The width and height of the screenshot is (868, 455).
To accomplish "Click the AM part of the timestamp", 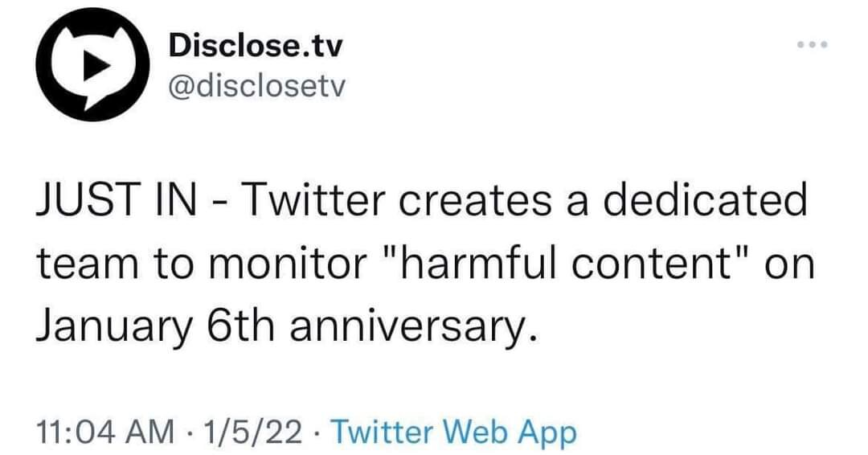I will pyautogui.click(x=156, y=432).
